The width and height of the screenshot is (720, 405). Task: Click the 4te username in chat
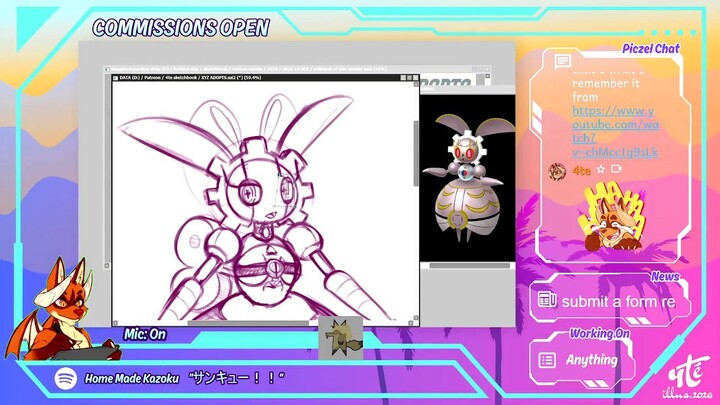[x=581, y=171]
